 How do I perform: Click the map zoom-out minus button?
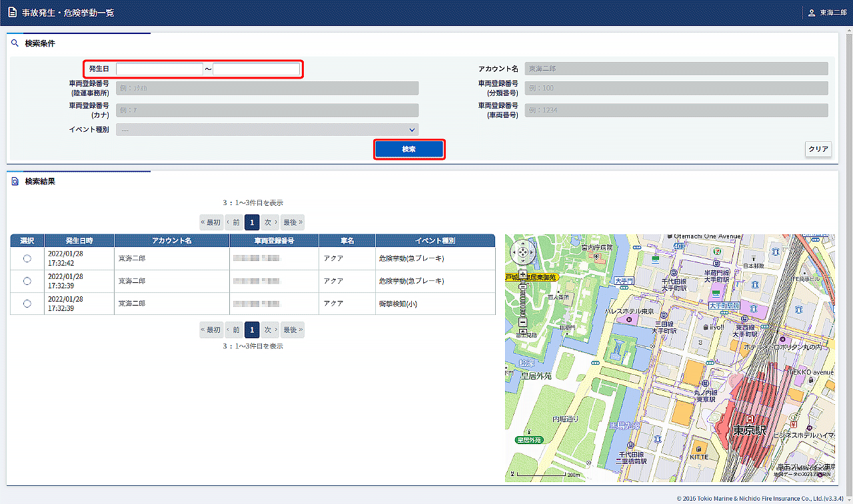tap(522, 322)
